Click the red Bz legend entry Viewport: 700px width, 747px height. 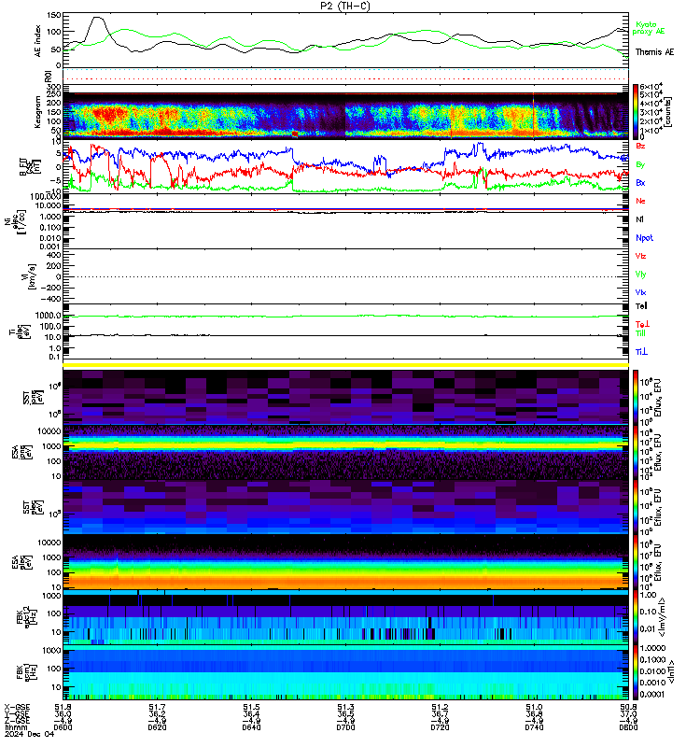(x=640, y=146)
